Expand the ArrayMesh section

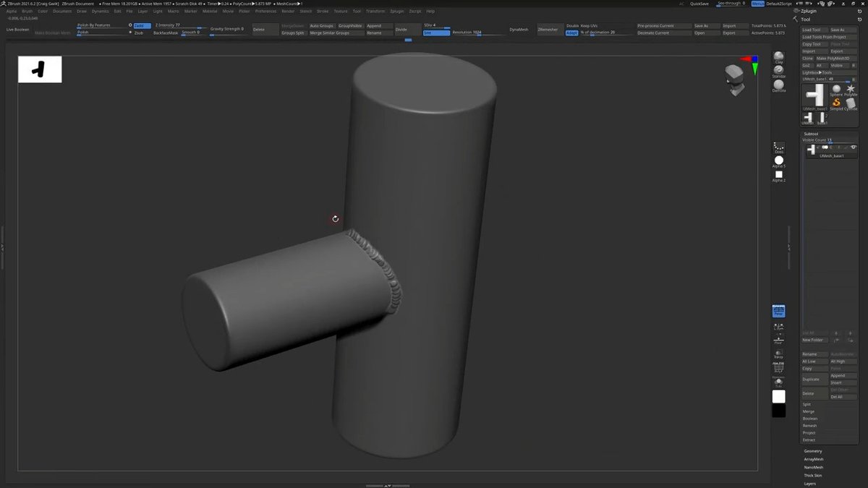click(x=814, y=459)
